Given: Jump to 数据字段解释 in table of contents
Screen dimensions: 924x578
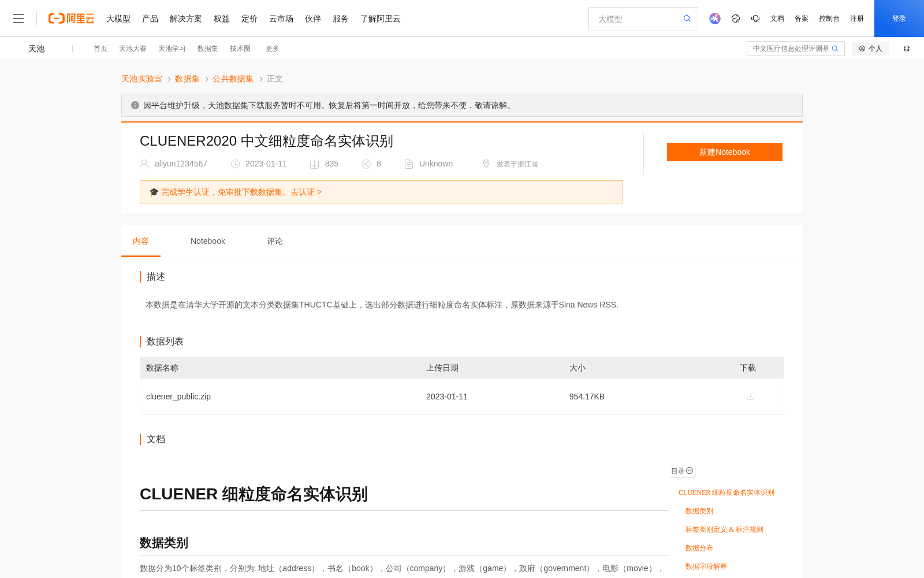Looking at the screenshot, I should click(x=706, y=566).
